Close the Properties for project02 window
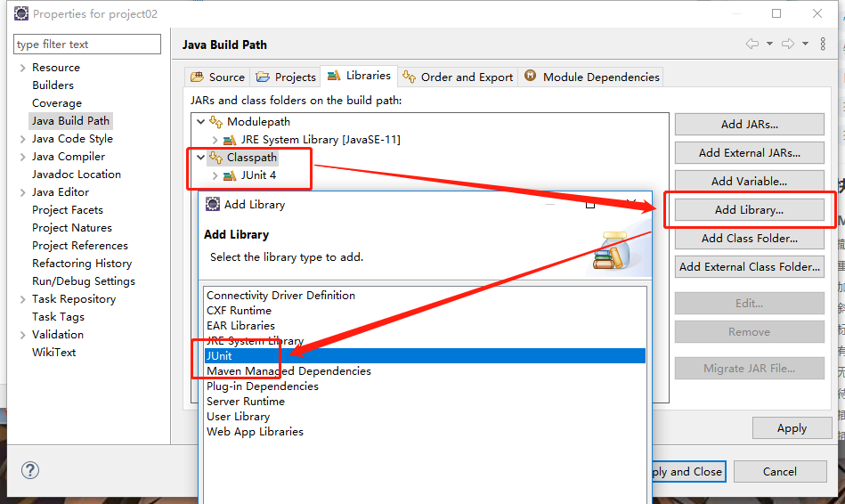Image resolution: width=845 pixels, height=504 pixels. tap(817, 13)
